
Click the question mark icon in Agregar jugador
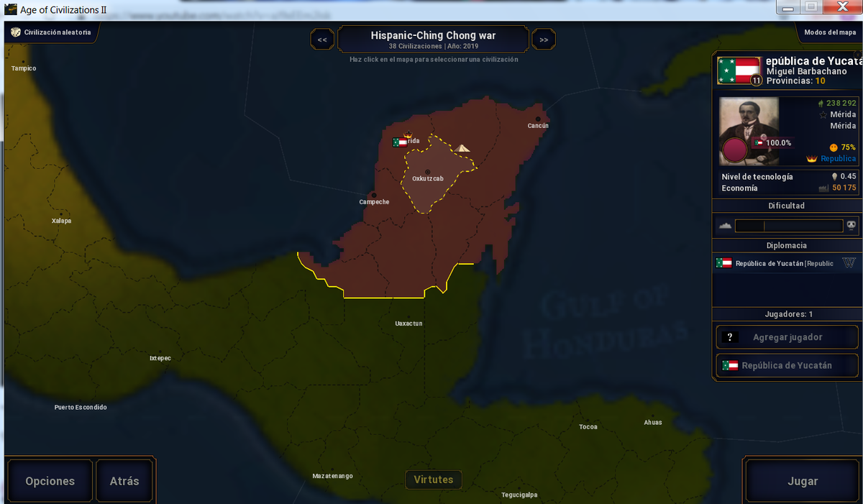point(730,337)
